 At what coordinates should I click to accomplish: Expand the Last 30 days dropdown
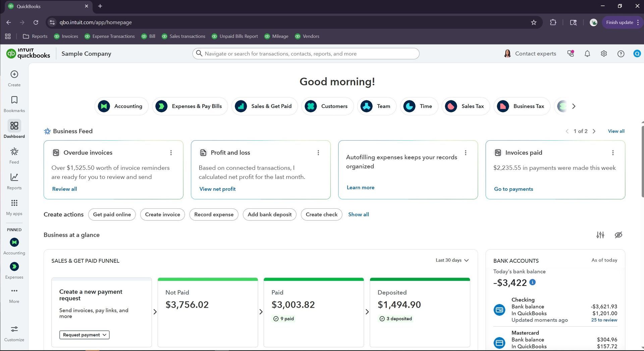click(x=452, y=260)
